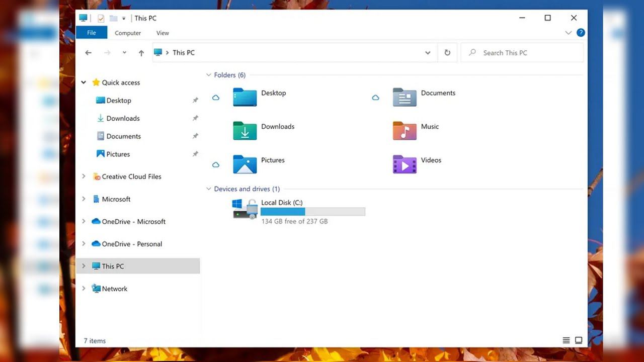The width and height of the screenshot is (644, 362).
Task: Click This PC in the address bar
Action: click(184, 53)
